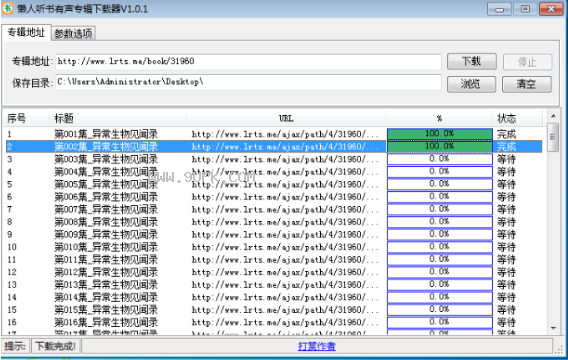
Task: Switch to the 参数选项 tab
Action: (74, 33)
